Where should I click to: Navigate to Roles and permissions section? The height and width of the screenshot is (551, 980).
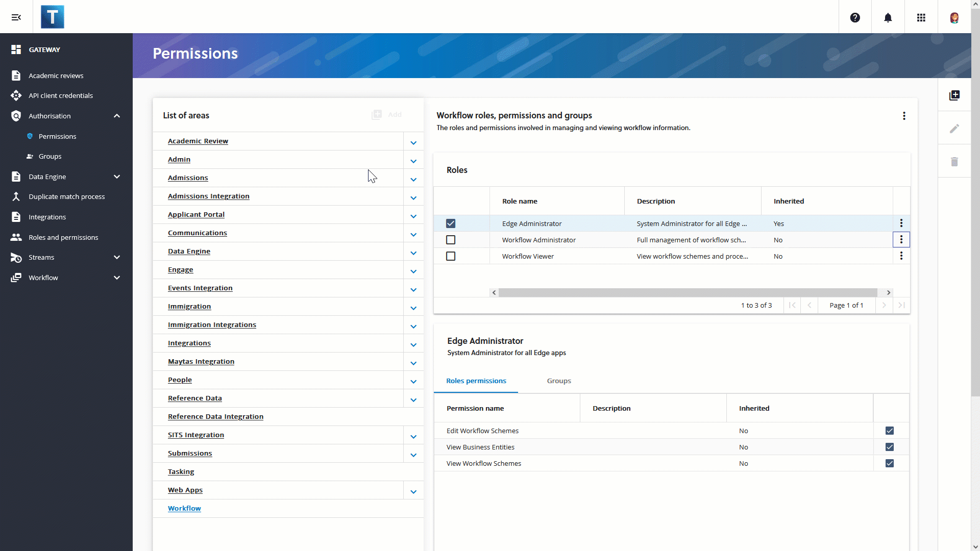coord(63,237)
